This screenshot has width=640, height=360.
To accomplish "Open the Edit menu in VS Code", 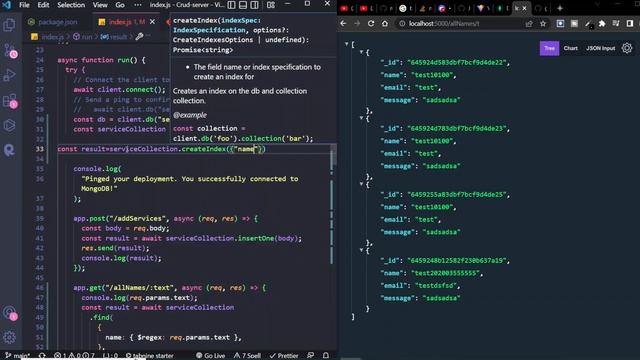I will coord(43,5).
